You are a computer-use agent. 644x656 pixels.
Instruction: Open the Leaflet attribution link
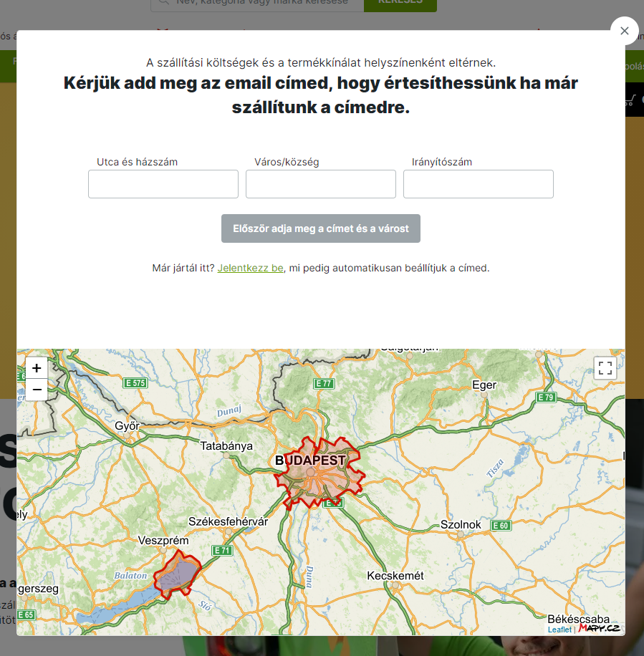[559, 630]
